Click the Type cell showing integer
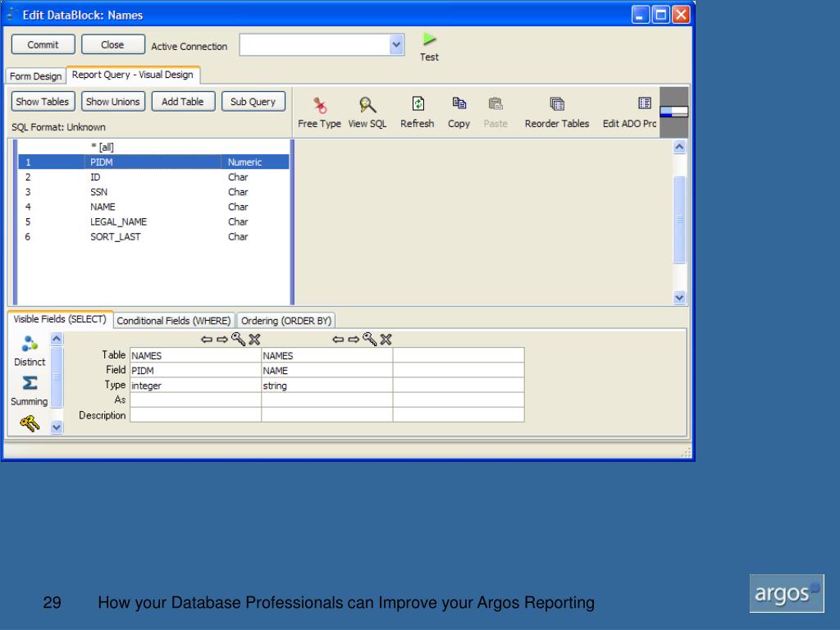 (195, 386)
